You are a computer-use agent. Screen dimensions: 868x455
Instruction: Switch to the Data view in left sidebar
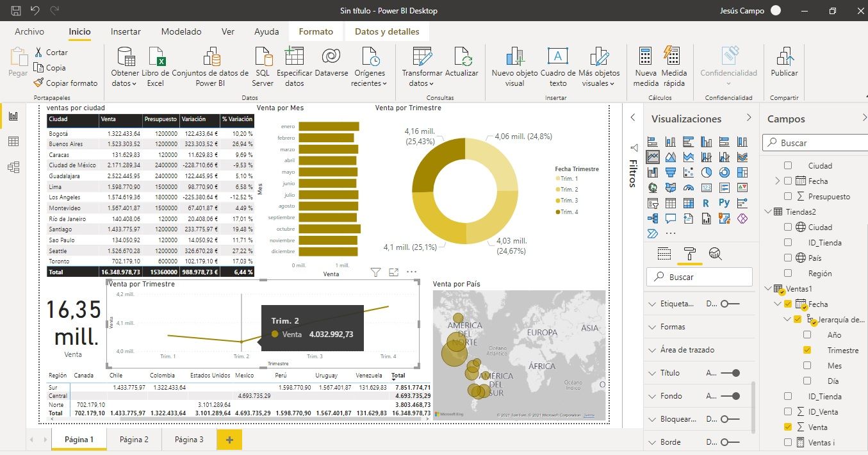click(x=13, y=142)
